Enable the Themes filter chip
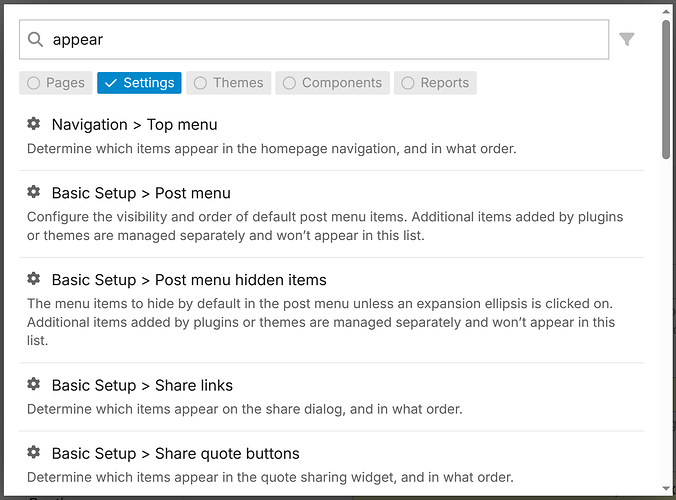 pos(228,83)
